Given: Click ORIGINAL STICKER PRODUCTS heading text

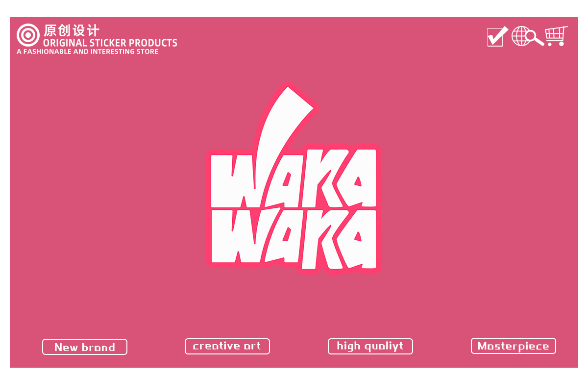Looking at the screenshot, I should (x=110, y=43).
